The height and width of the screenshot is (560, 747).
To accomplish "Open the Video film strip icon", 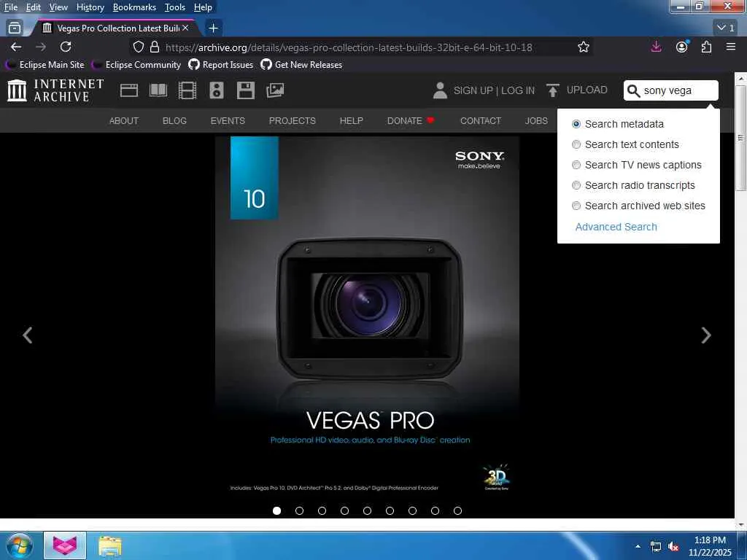I will pos(187,90).
